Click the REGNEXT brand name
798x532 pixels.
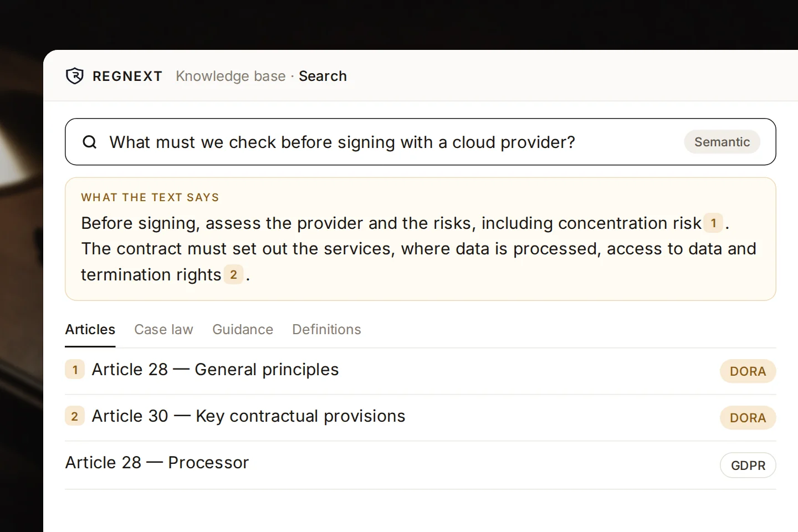pyautogui.click(x=127, y=76)
